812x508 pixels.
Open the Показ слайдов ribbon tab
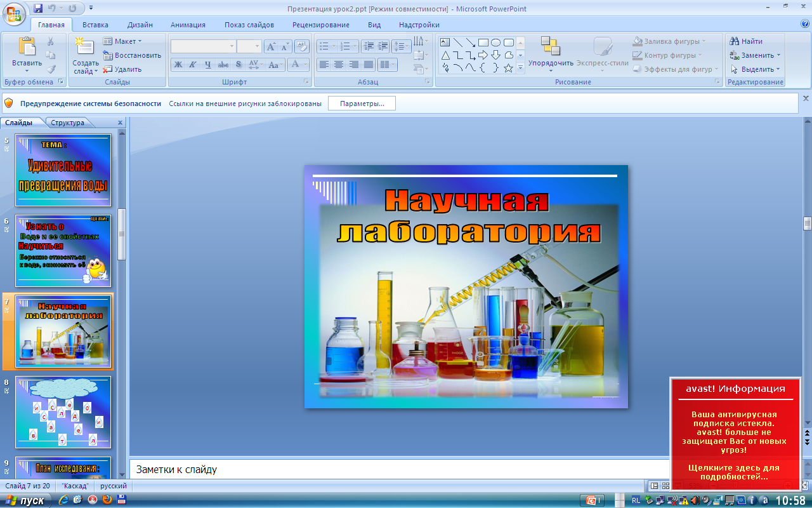click(249, 25)
